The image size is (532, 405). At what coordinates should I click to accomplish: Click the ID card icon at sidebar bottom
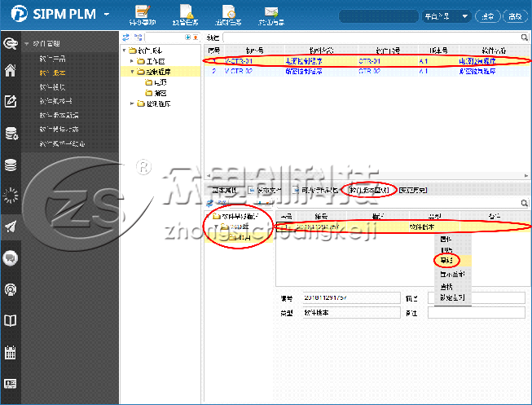(x=11, y=384)
